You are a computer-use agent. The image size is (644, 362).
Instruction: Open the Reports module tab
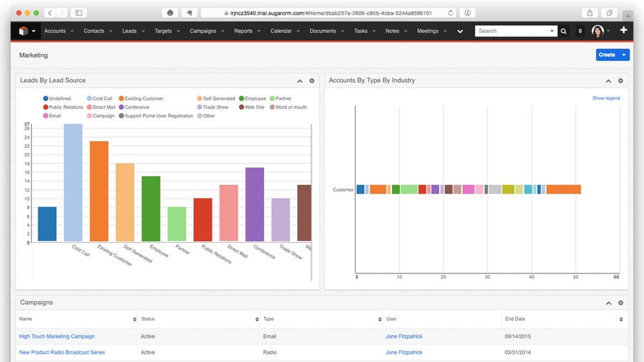[x=243, y=31]
